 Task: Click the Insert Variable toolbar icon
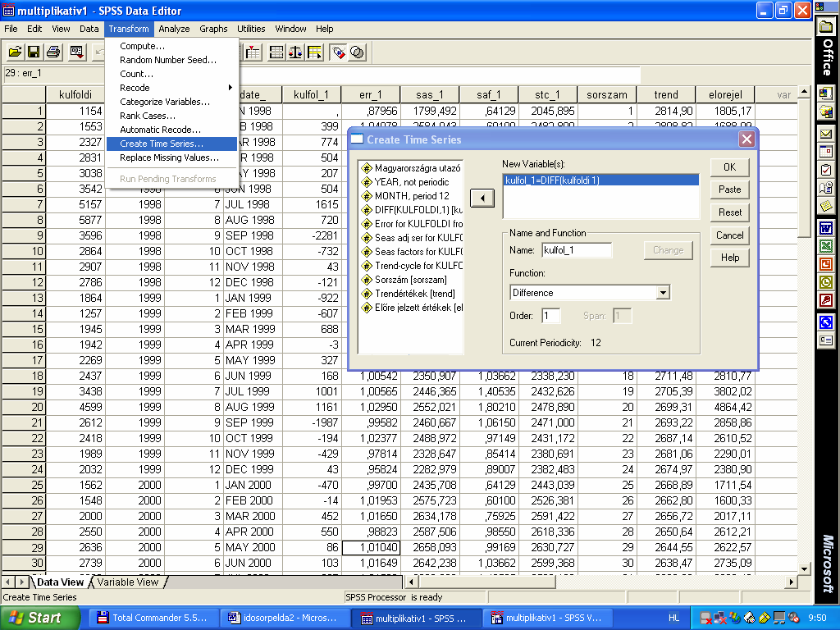[x=253, y=52]
